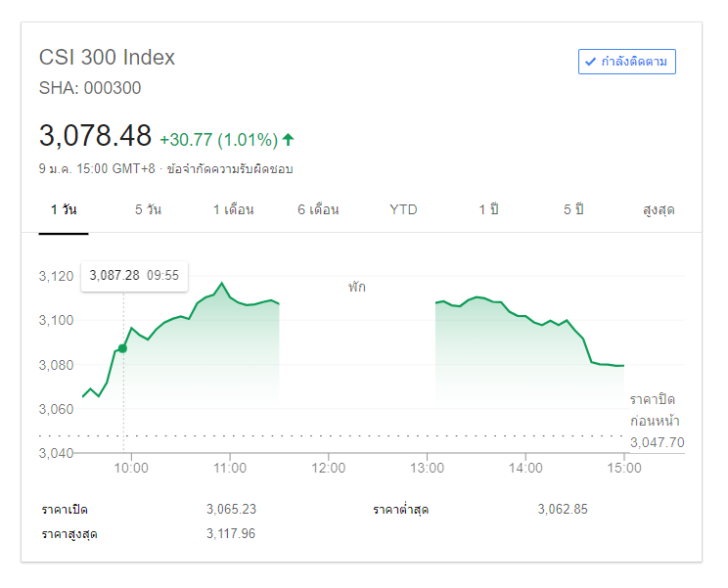Click the chart peak near 11:00
Screen dimensions: 728x588
point(222,284)
